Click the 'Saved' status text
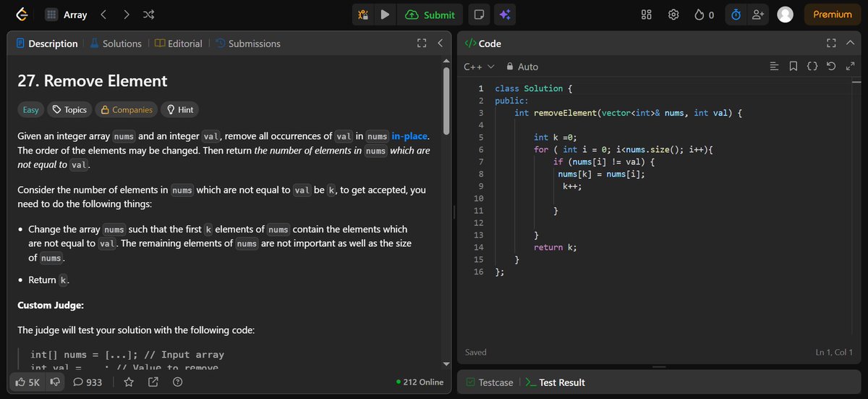 (476, 353)
